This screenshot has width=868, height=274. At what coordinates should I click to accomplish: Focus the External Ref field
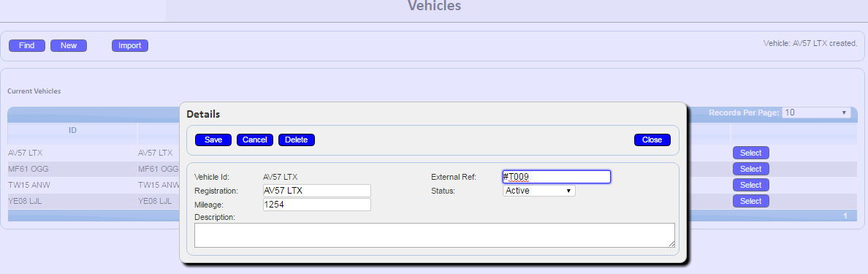click(x=556, y=177)
